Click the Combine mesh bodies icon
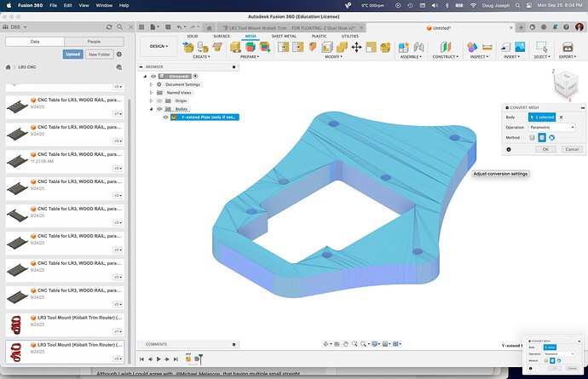This screenshot has width=588, height=379. [x=342, y=47]
